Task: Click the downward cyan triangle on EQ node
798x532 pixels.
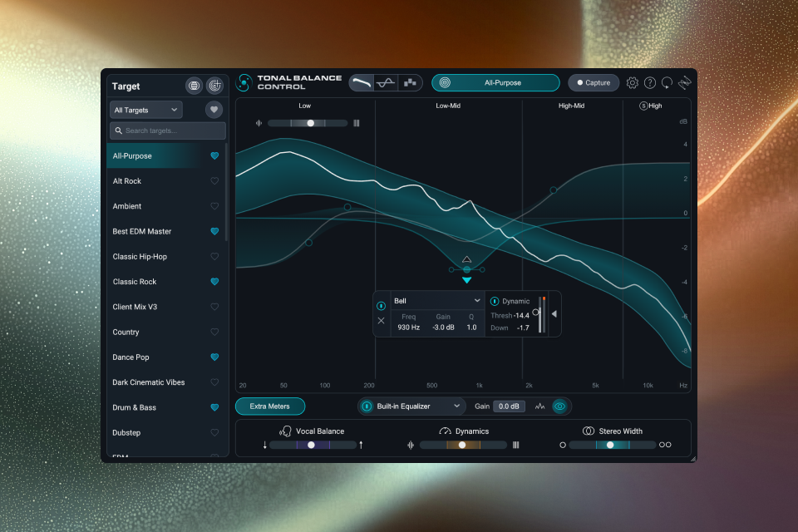Action: (466, 280)
